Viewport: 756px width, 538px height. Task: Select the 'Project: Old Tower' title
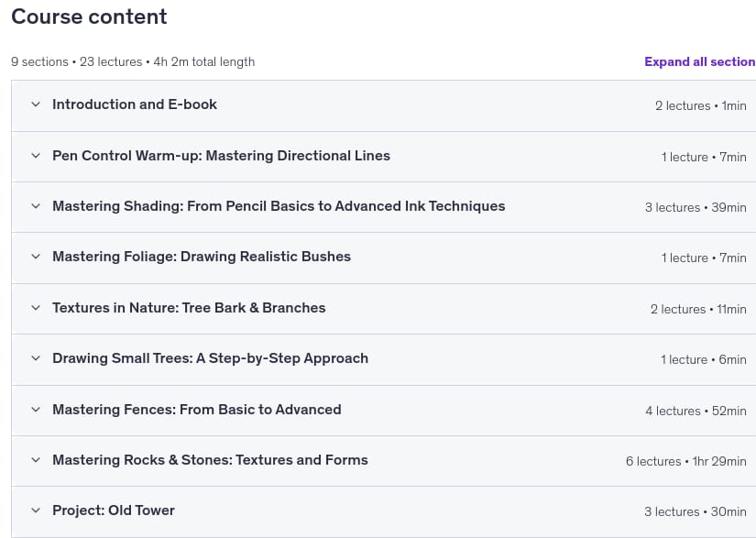pyautogui.click(x=114, y=510)
